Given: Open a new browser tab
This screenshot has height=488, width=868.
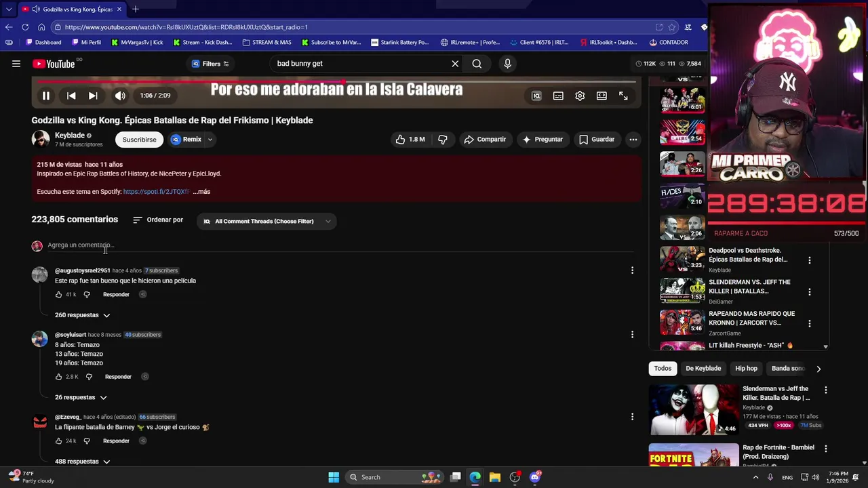Looking at the screenshot, I should point(136,9).
